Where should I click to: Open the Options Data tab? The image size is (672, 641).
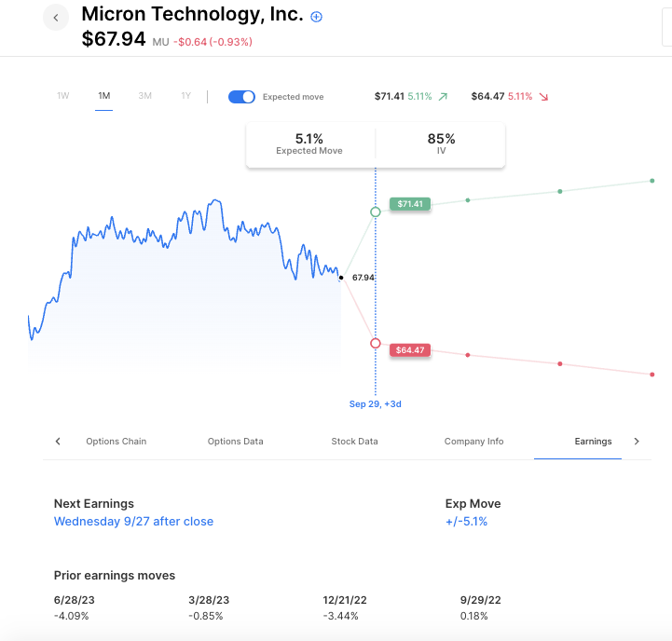(x=235, y=442)
